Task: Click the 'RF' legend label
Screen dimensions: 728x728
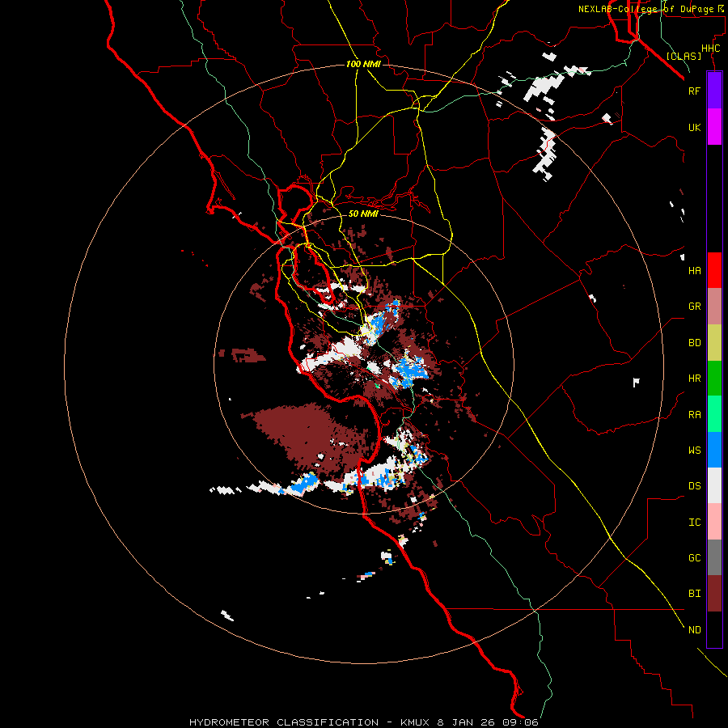Action: pyautogui.click(x=694, y=91)
